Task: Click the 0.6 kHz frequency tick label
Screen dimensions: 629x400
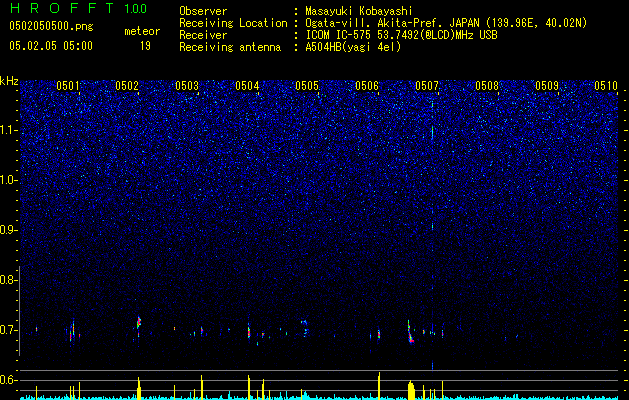Action: [x=8, y=380]
